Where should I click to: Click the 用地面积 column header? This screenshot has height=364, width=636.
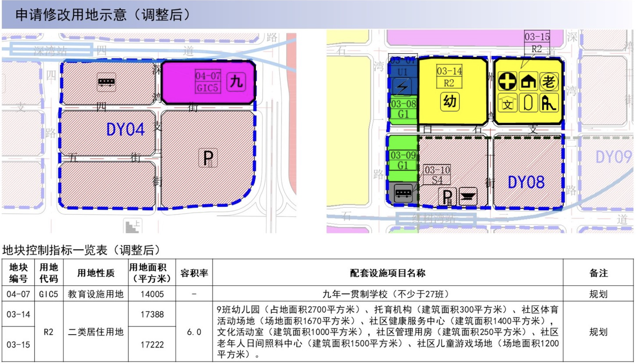point(152,273)
